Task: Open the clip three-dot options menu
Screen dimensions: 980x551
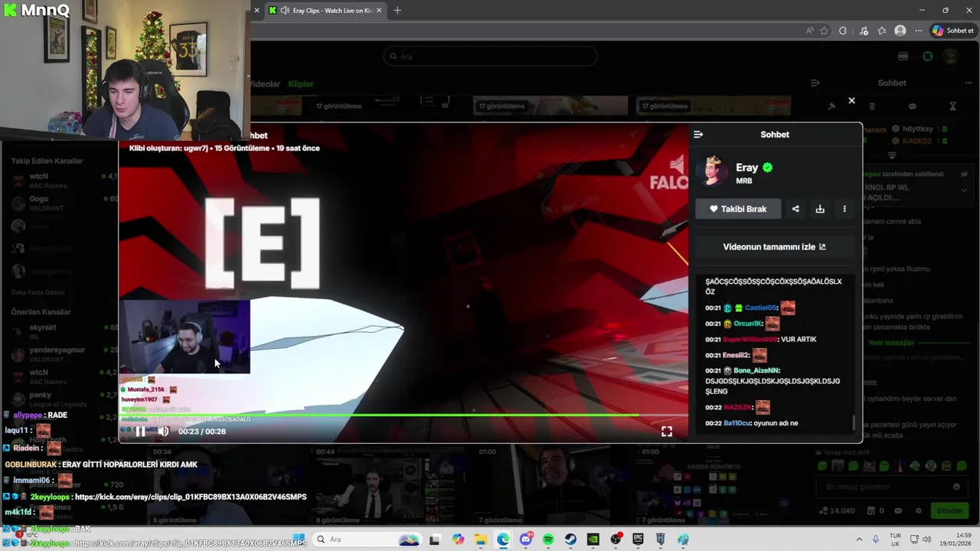Action: (x=844, y=209)
